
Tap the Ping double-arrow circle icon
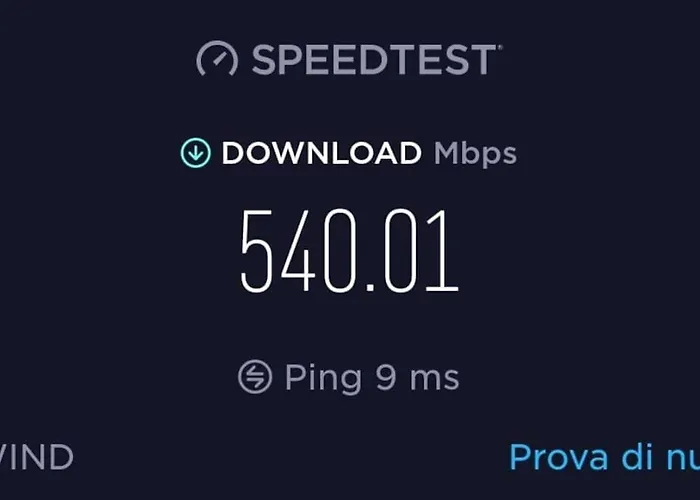point(255,376)
